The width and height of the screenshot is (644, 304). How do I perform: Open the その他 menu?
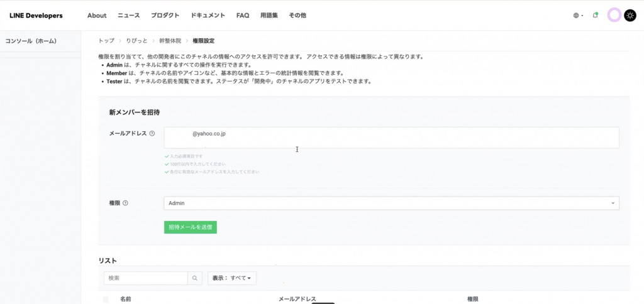pyautogui.click(x=297, y=15)
